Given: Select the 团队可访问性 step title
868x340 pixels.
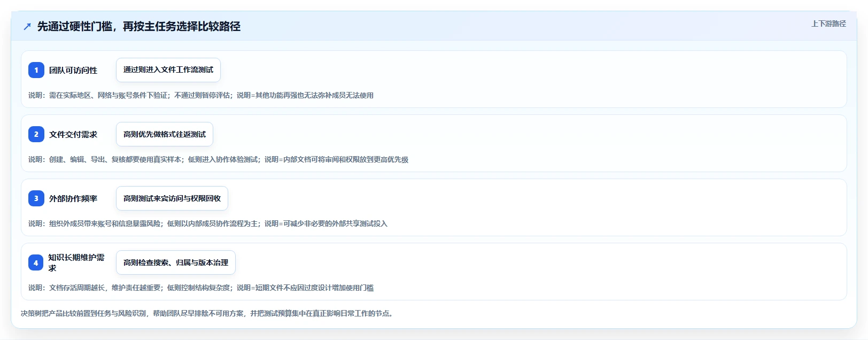Looking at the screenshot, I should [x=73, y=70].
